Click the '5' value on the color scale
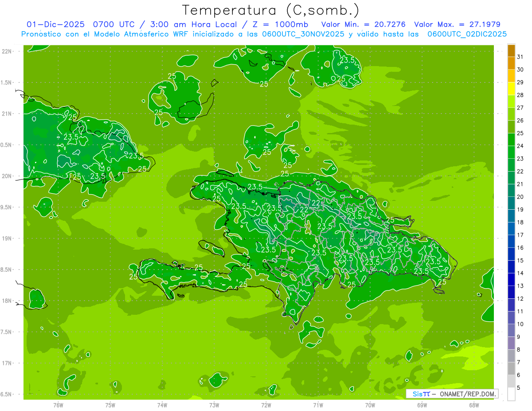Viewport: 532px width, 411px height. pos(519,388)
